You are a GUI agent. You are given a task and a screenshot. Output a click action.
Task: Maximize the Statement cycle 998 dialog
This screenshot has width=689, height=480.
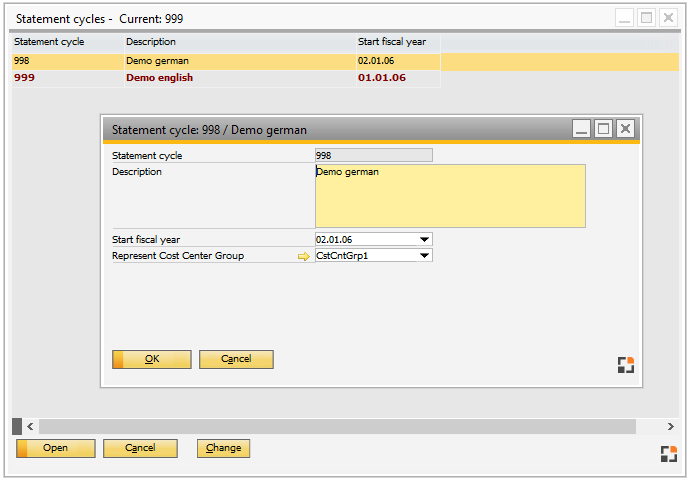603,129
